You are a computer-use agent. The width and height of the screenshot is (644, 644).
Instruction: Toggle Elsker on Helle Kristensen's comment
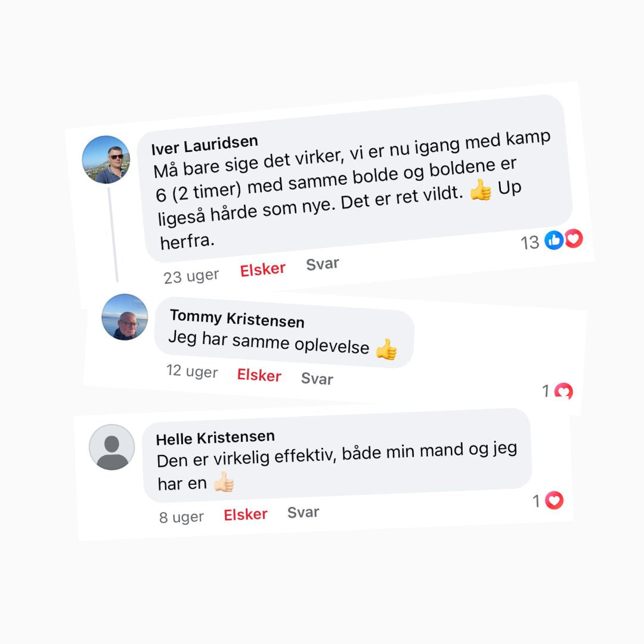(246, 515)
